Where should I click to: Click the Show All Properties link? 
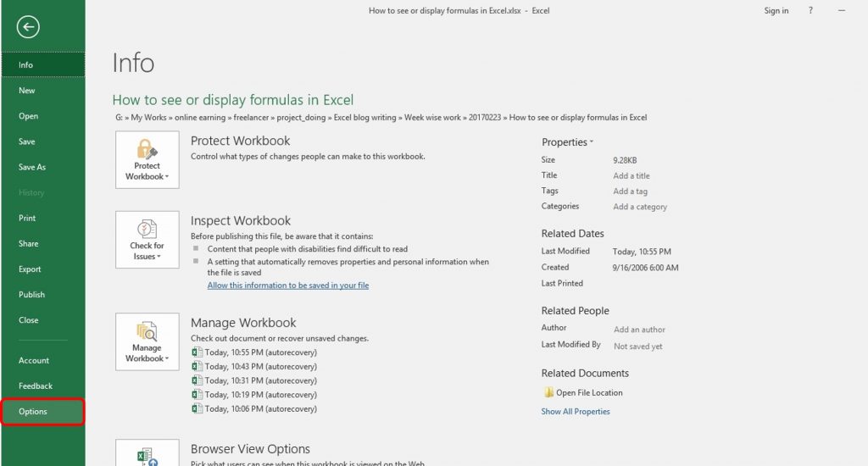tap(576, 411)
